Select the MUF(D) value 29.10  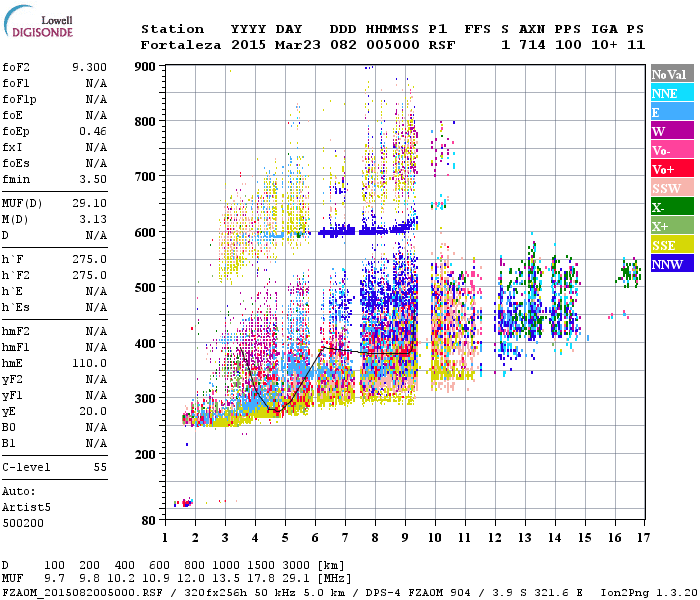point(89,203)
